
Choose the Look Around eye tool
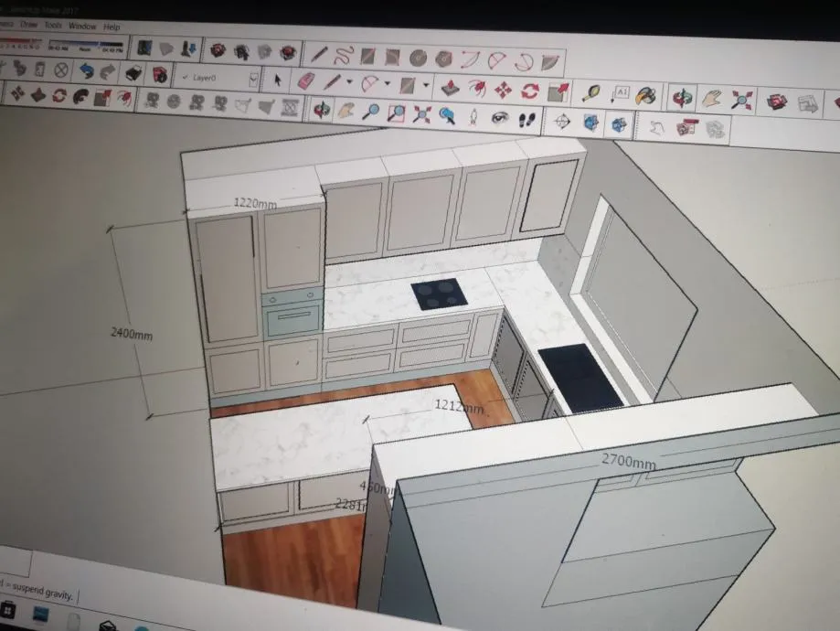500,118
